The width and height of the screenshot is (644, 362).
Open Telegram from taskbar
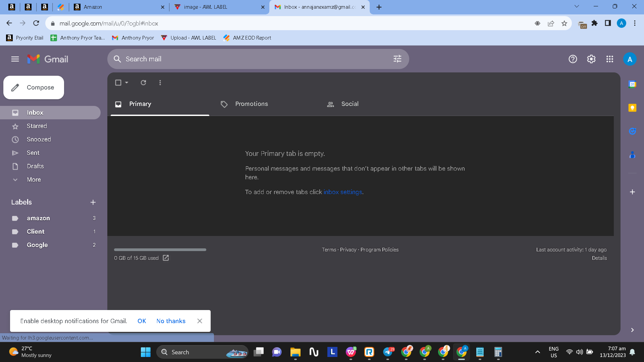click(388, 352)
